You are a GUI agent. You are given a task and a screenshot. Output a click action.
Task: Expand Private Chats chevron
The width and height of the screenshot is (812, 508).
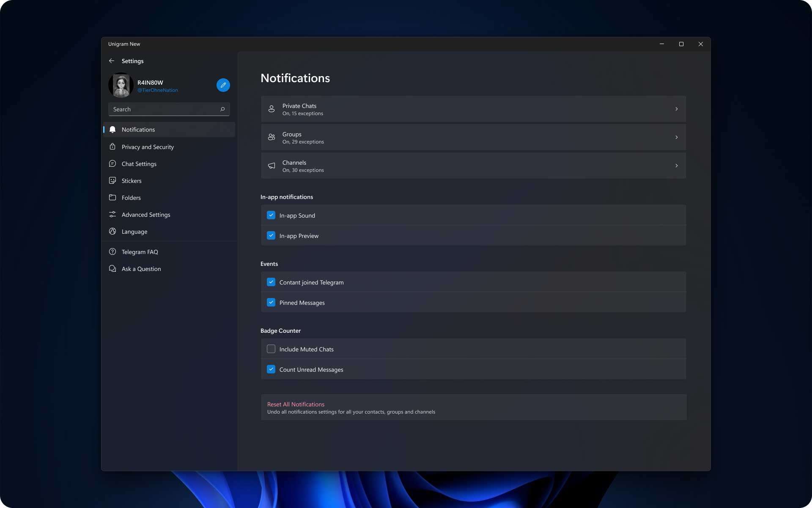[x=676, y=109]
